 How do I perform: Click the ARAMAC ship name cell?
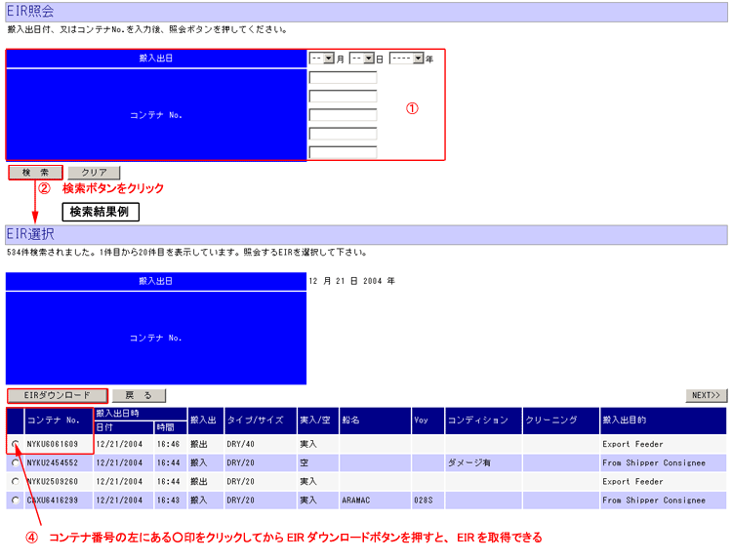tap(374, 500)
